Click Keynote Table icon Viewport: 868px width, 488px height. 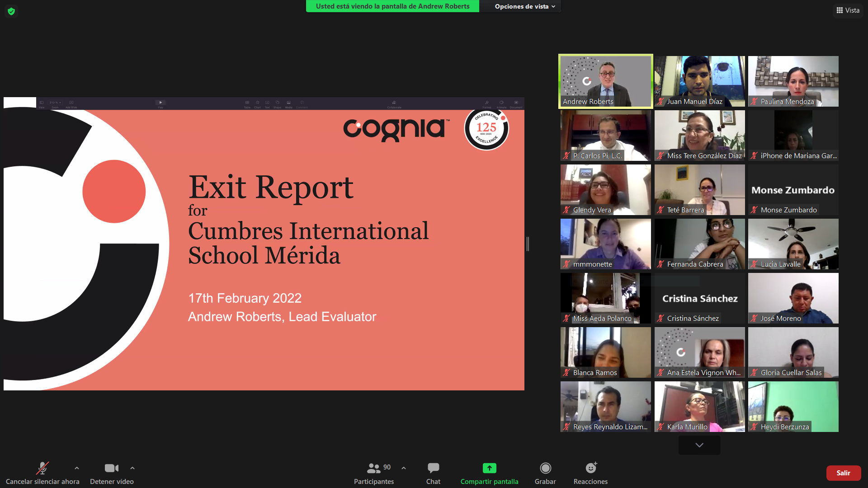247,103
